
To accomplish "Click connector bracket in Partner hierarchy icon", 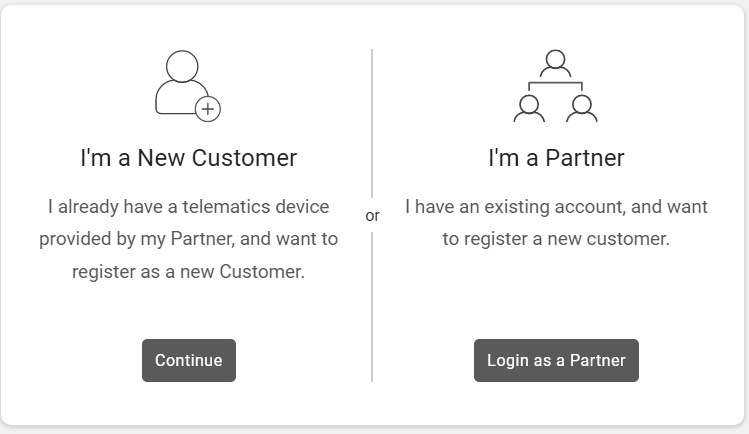I will tap(555, 86).
